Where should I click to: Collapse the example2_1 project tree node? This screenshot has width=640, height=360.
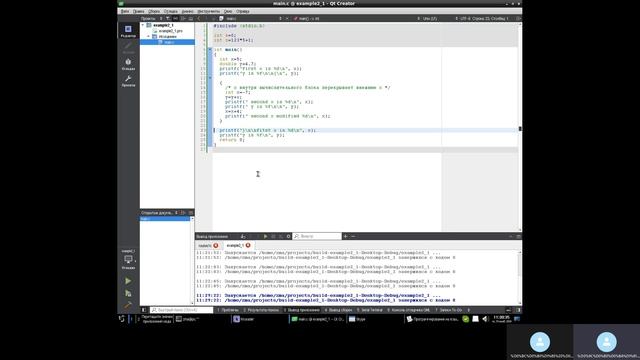coord(143,25)
